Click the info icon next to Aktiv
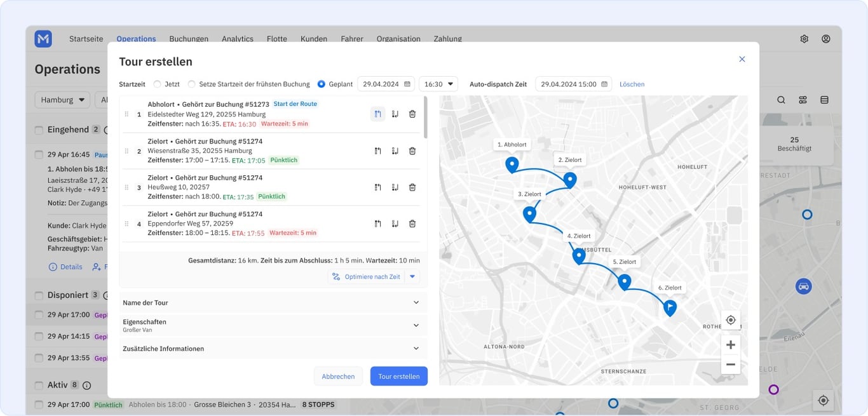 pos(87,386)
